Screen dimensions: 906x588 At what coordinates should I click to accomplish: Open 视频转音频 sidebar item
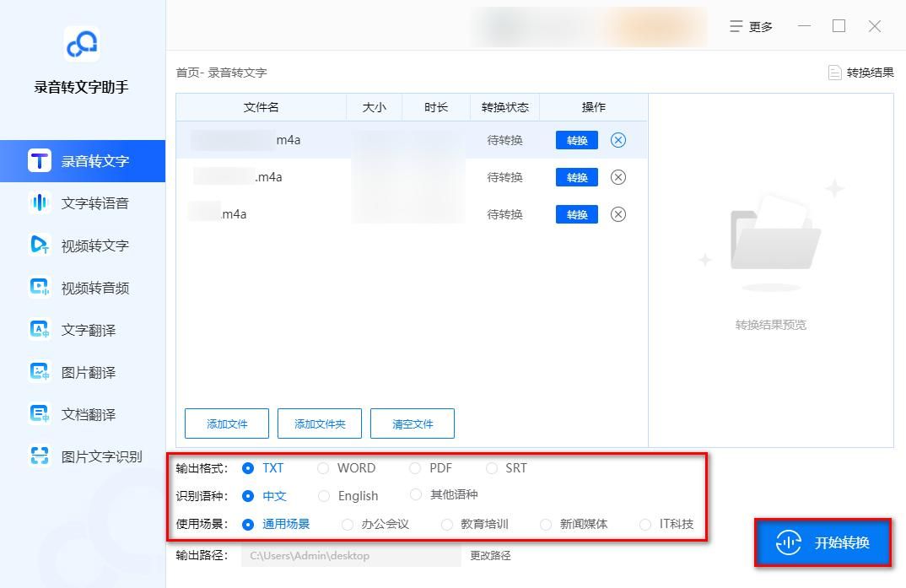point(83,288)
